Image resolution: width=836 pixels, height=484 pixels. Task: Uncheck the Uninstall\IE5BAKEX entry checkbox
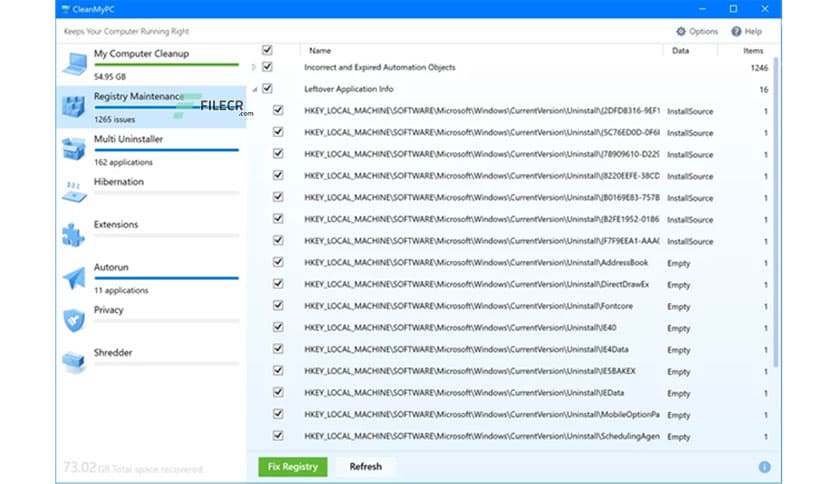[x=278, y=370]
